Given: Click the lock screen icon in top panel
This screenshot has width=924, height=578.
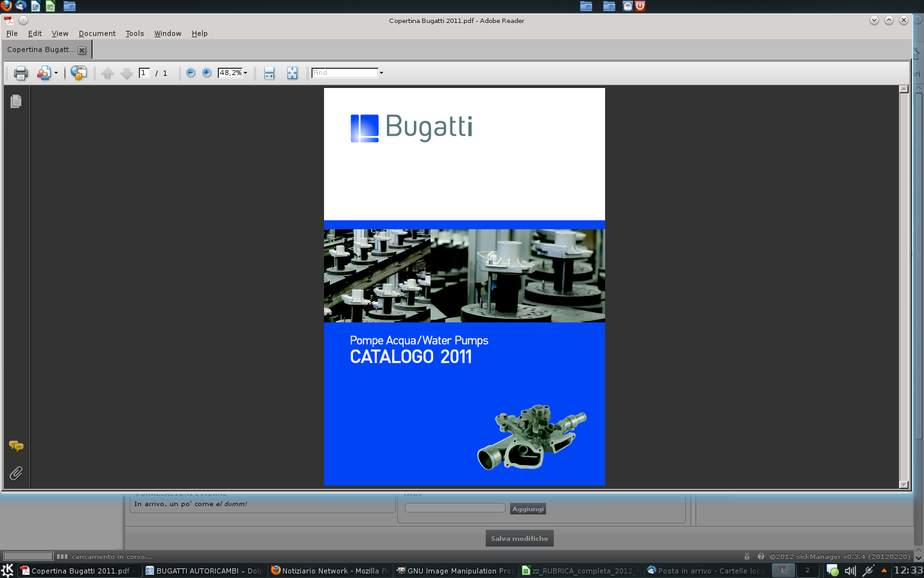Looking at the screenshot, I should pos(628,6).
